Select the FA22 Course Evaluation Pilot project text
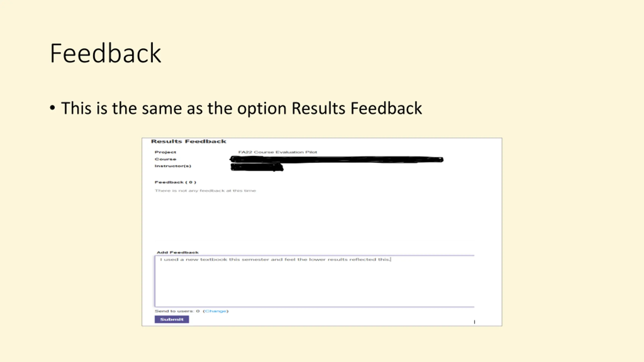 [x=277, y=152]
